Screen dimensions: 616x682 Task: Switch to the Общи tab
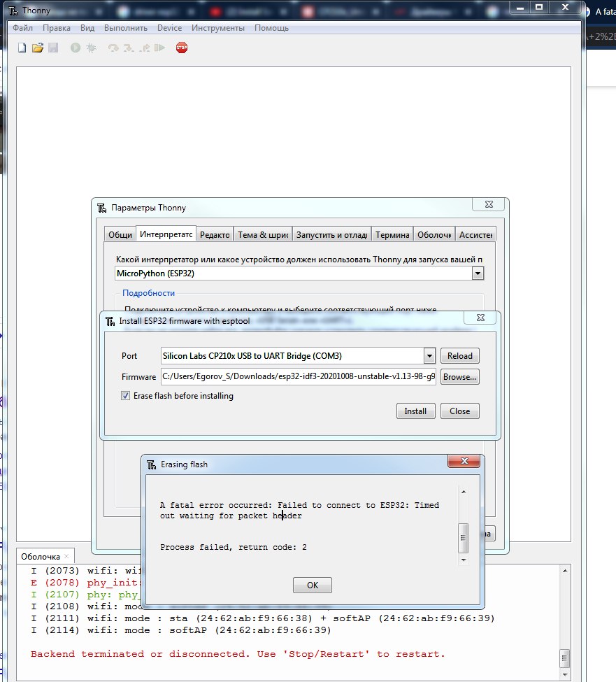point(120,235)
